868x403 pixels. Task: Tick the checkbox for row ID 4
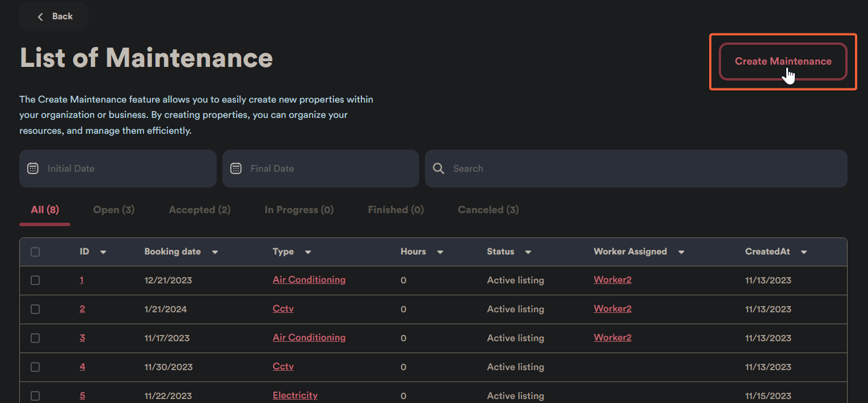click(35, 367)
